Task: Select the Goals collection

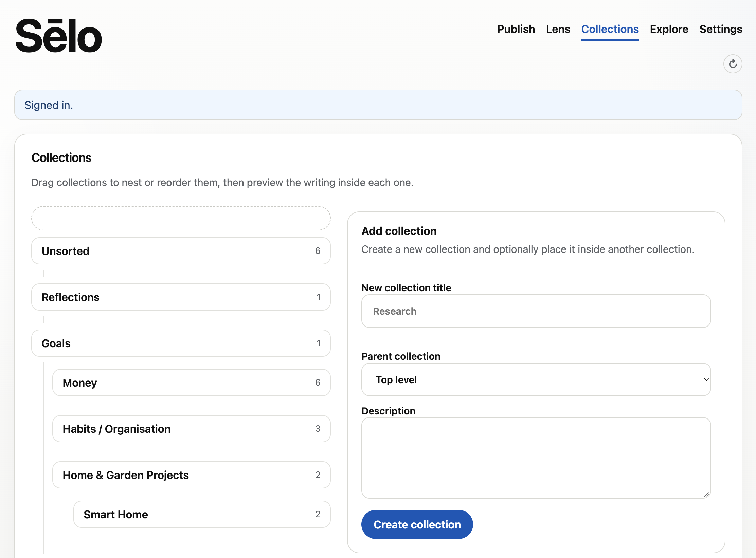Action: pyautogui.click(x=181, y=343)
